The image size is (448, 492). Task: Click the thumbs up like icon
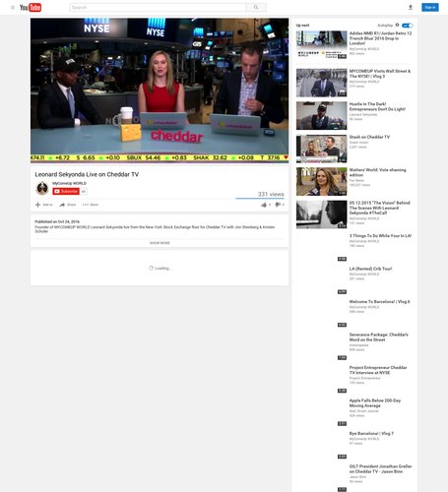[x=264, y=205]
